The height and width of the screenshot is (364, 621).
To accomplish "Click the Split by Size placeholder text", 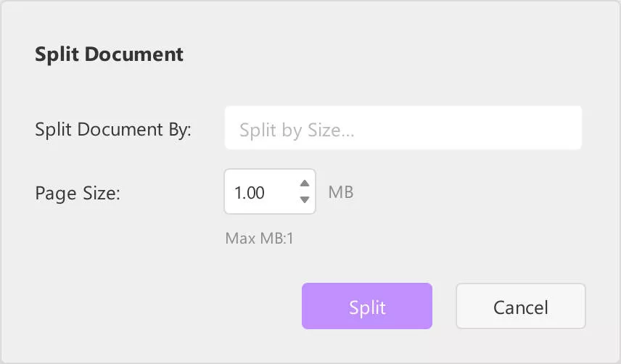I will point(297,131).
